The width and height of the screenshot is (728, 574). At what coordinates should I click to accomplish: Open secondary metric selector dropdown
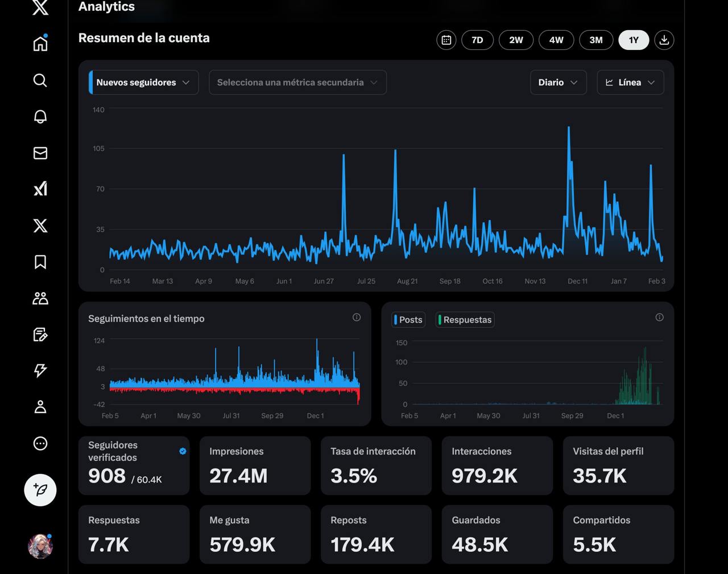[x=297, y=82]
